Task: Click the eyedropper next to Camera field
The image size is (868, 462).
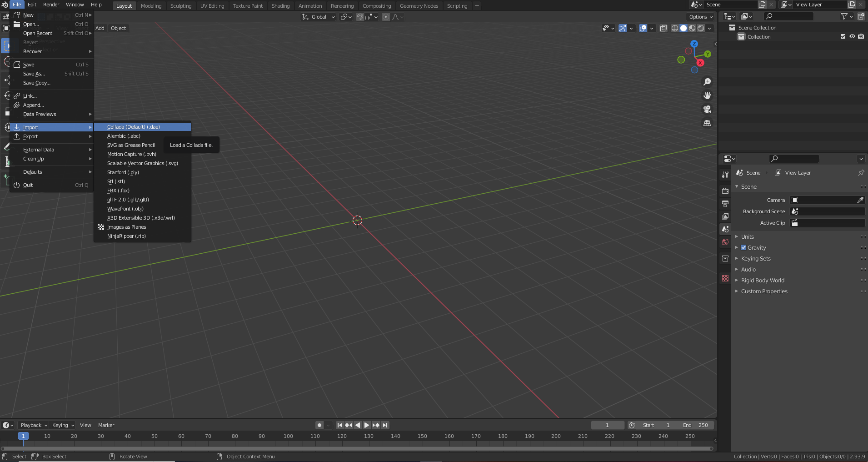Action: pyautogui.click(x=860, y=200)
